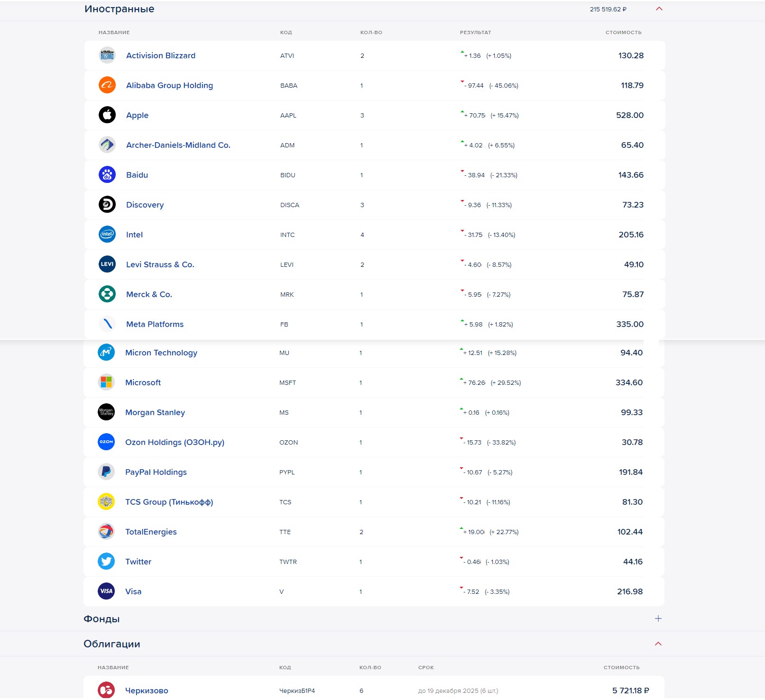Click the Черкизово red logo icon
765x700 pixels.
(106, 691)
